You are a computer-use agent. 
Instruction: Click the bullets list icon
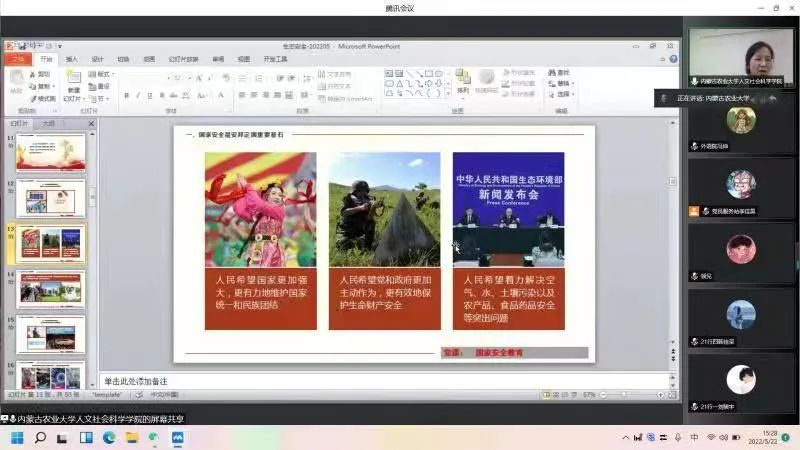[242, 78]
